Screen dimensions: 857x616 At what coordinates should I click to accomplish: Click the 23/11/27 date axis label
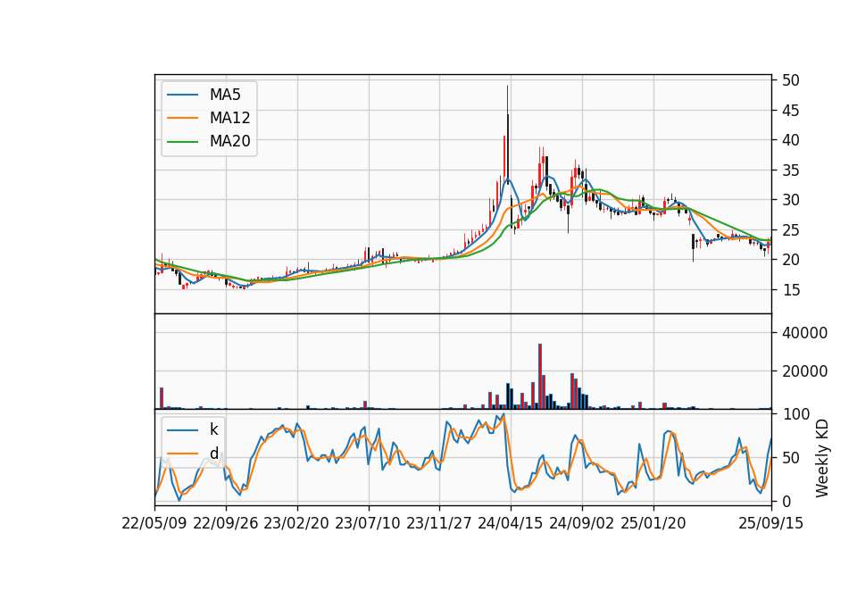(439, 524)
